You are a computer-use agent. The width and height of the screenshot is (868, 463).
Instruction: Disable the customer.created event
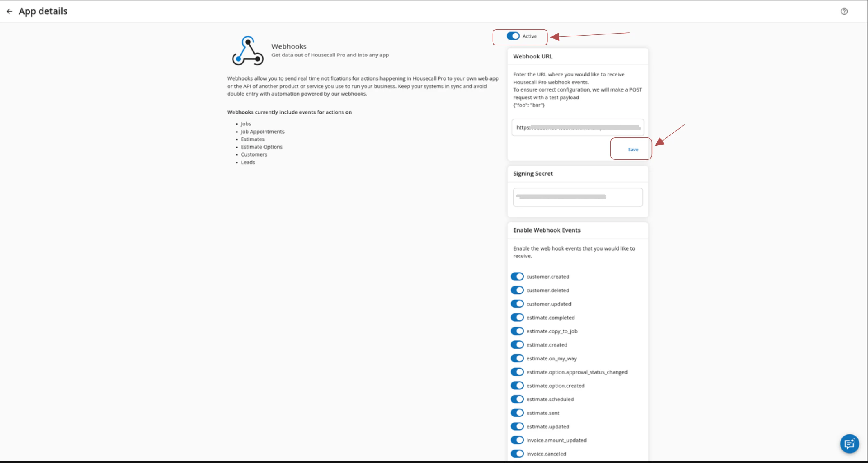click(517, 277)
